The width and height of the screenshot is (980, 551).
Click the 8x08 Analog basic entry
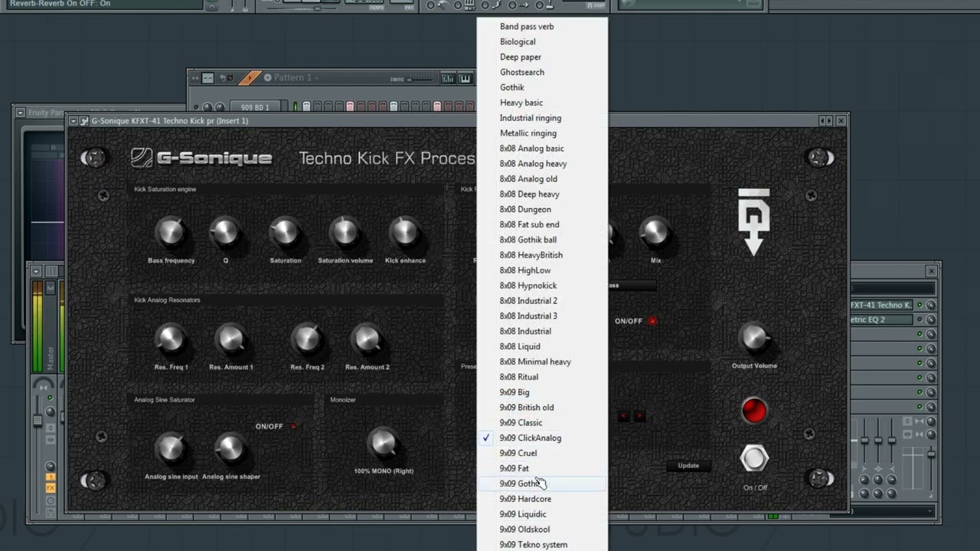[x=542, y=148]
